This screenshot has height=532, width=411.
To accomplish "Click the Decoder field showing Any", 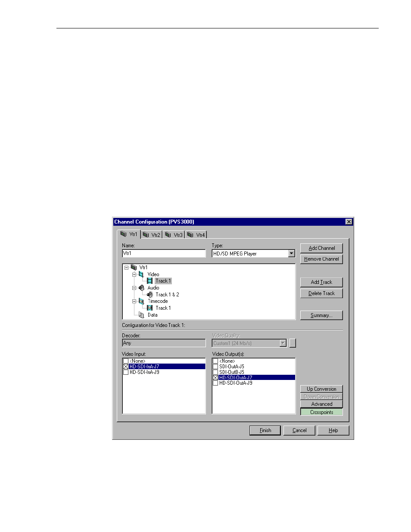I will [164, 343].
